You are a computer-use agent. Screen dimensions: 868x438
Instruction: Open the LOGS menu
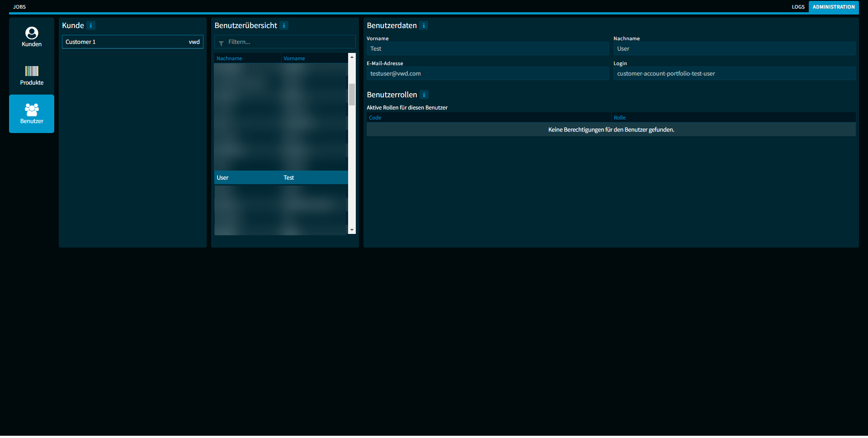coord(798,7)
